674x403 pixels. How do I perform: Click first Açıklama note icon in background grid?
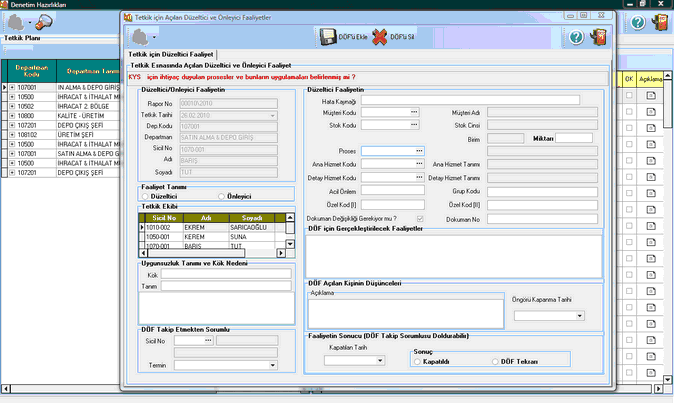coord(651,95)
